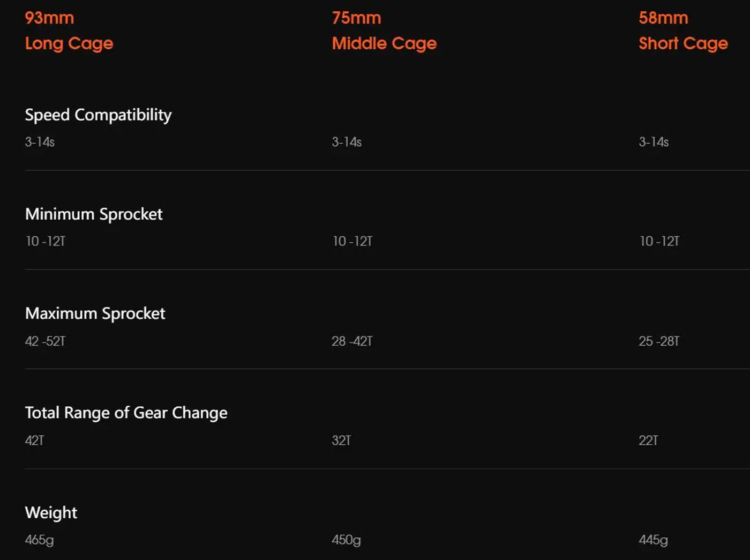Screen dimensions: 750x560
Task: Select the 22T total range value
Action: point(648,440)
